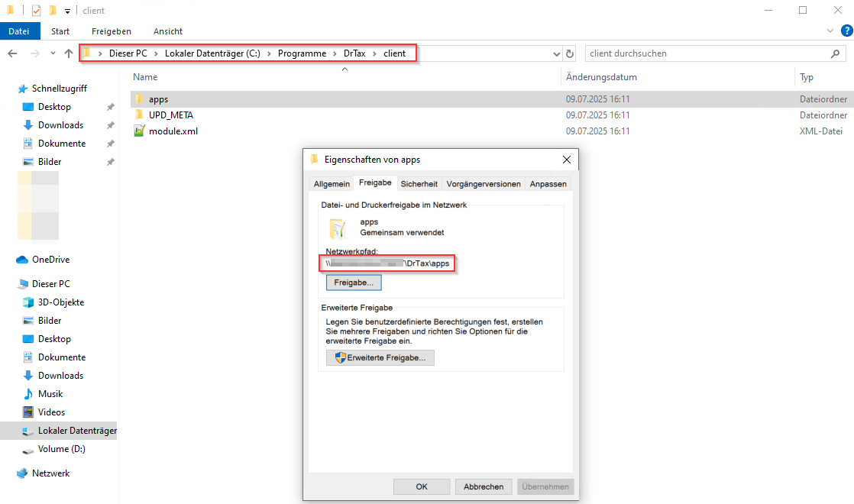Click the Erweiterte Freigabe... button
Screen dimensions: 854x504
380,357
